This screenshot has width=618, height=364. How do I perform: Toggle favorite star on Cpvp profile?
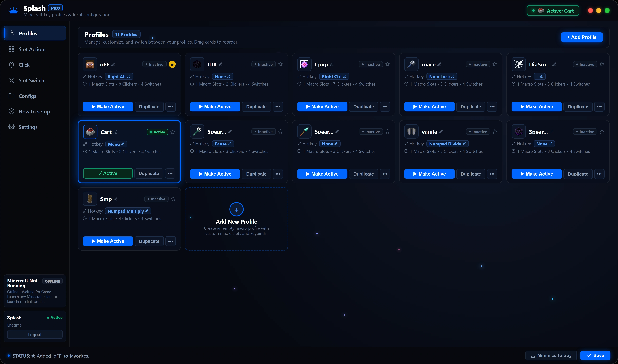387,64
